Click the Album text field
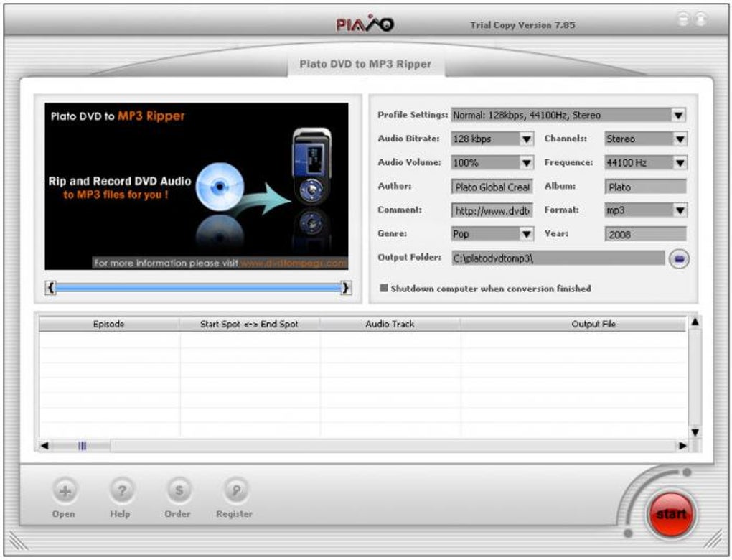This screenshot has height=560, width=732. [x=646, y=187]
